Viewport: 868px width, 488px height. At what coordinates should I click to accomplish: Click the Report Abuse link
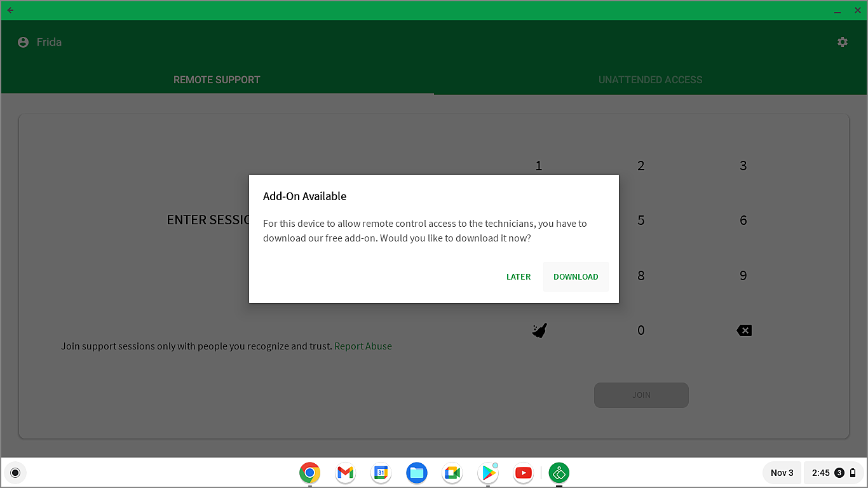[363, 346]
